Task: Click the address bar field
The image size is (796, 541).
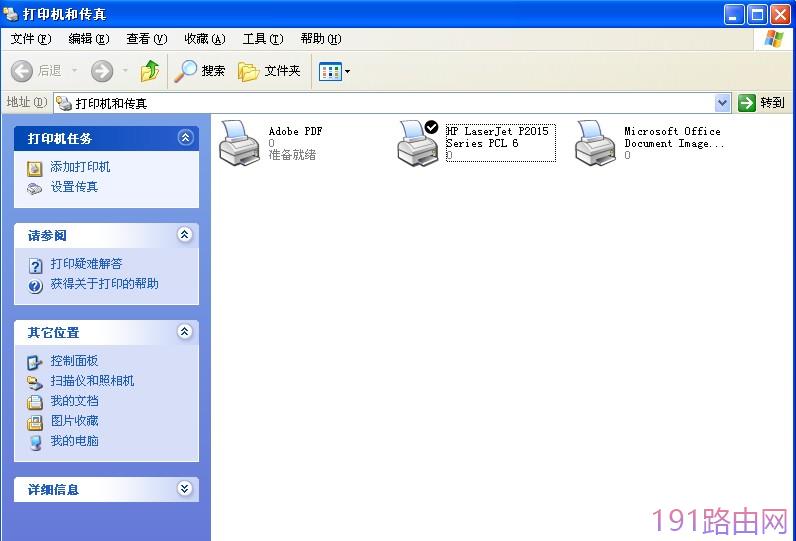Action: [384, 103]
